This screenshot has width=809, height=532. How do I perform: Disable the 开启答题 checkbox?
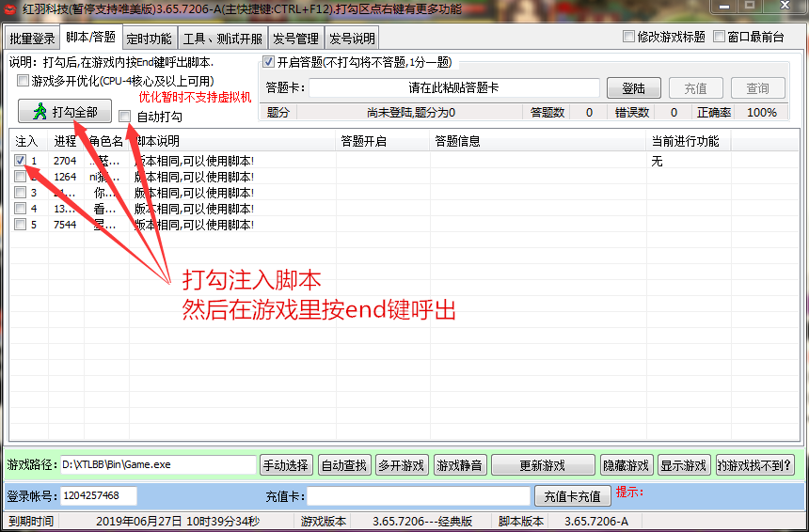tap(267, 62)
